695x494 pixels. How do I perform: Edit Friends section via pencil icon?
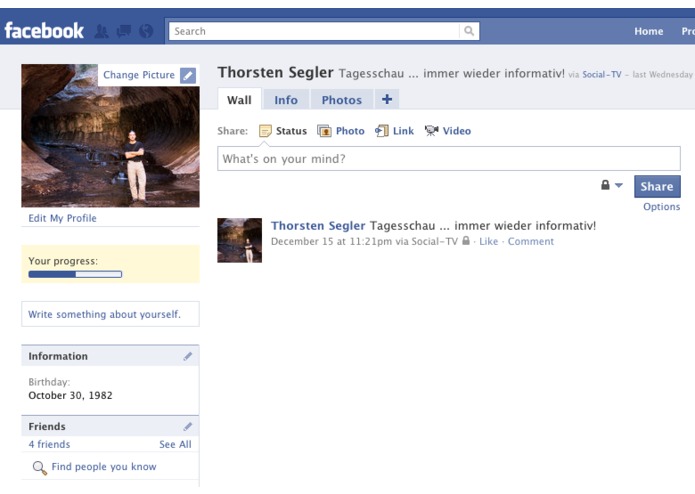pos(188,427)
